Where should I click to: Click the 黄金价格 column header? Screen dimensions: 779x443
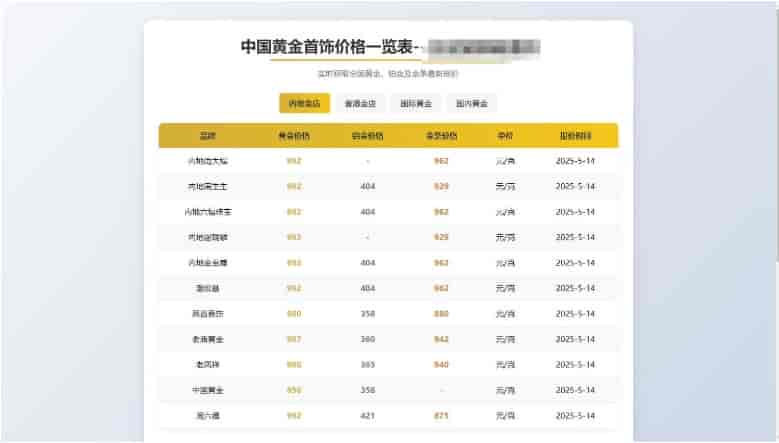(x=294, y=136)
